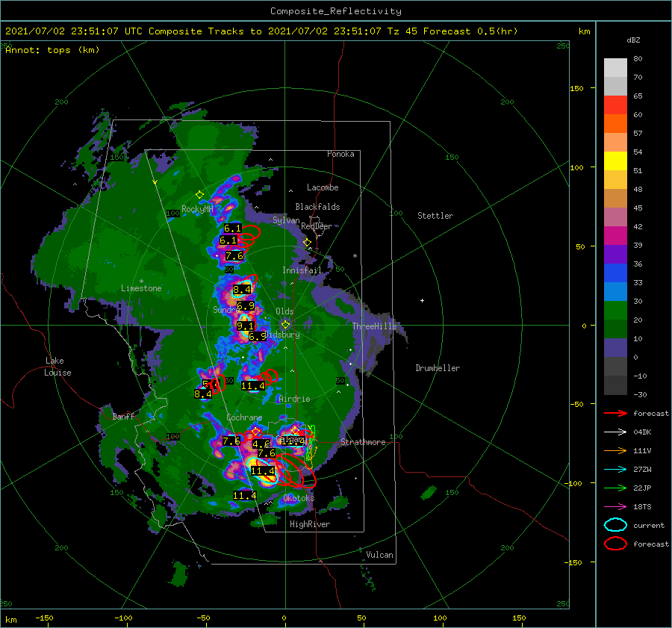Click the 65 dBZ red color swatch

615,105
